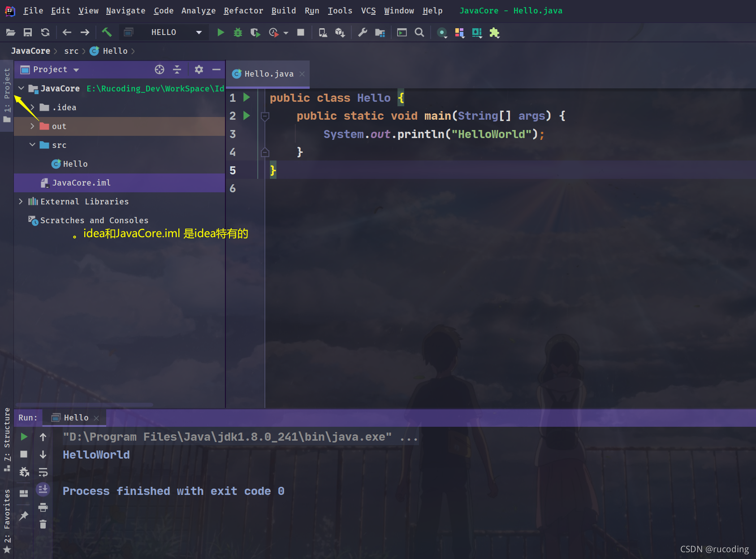Hide the Project panel with minus icon
756x559 pixels.
[x=216, y=69]
